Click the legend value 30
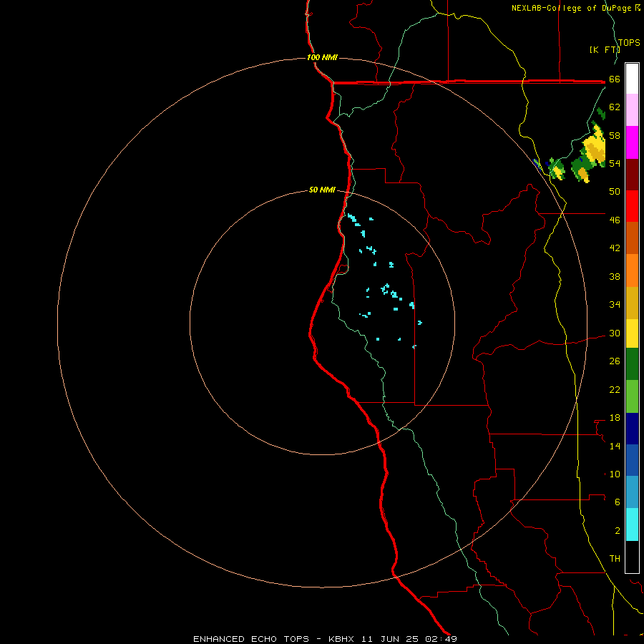The width and height of the screenshot is (644, 644). [x=615, y=333]
